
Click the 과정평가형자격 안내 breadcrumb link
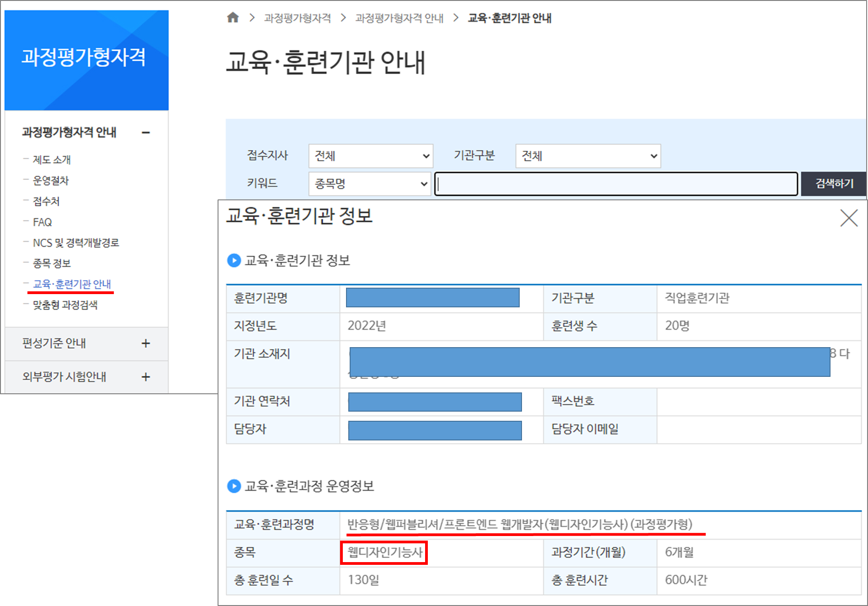point(399,18)
